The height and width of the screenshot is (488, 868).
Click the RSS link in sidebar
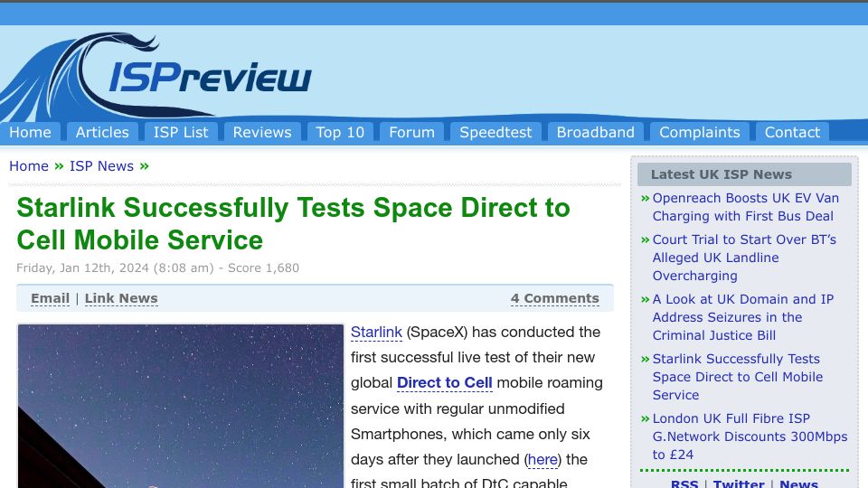coord(684,483)
